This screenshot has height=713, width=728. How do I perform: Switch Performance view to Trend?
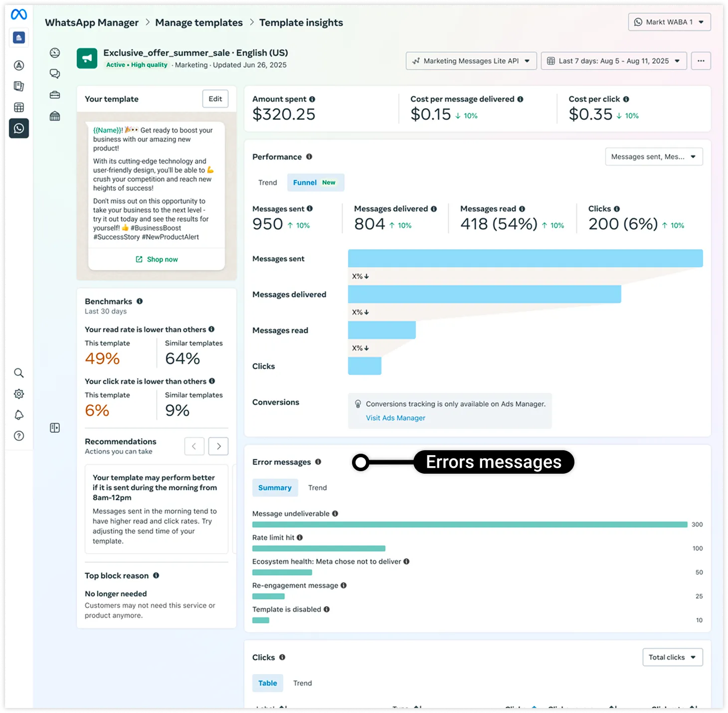[x=267, y=182]
